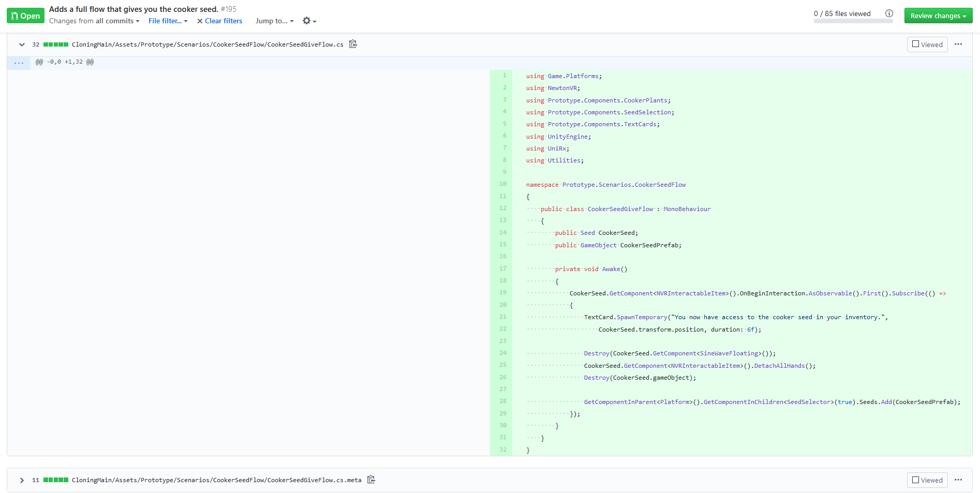Viewport: 980px width, 493px height.
Task: Open options menu for CookerSeedGiveFlow.cs
Action: point(958,44)
